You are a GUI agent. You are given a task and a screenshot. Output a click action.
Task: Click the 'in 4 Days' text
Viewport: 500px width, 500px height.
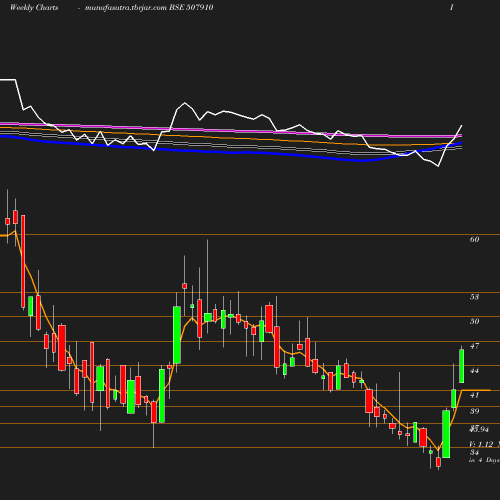point(484,460)
